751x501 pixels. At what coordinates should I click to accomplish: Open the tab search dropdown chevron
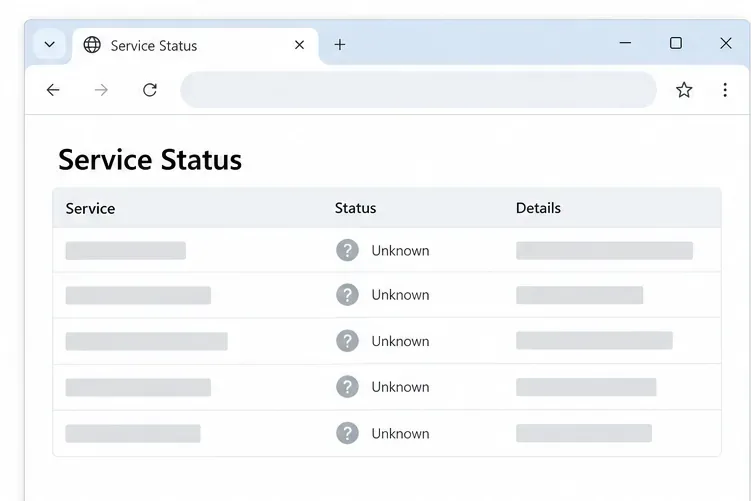tap(49, 45)
